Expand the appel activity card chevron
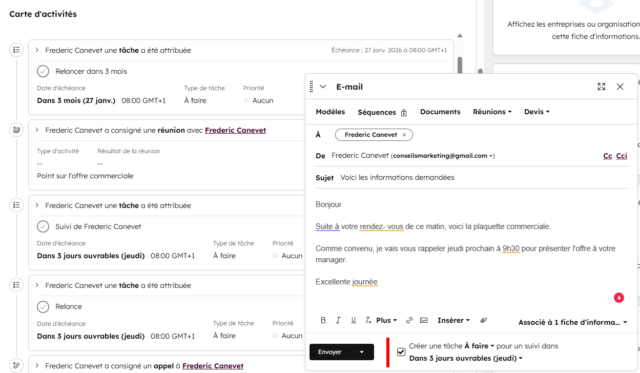 37,365
